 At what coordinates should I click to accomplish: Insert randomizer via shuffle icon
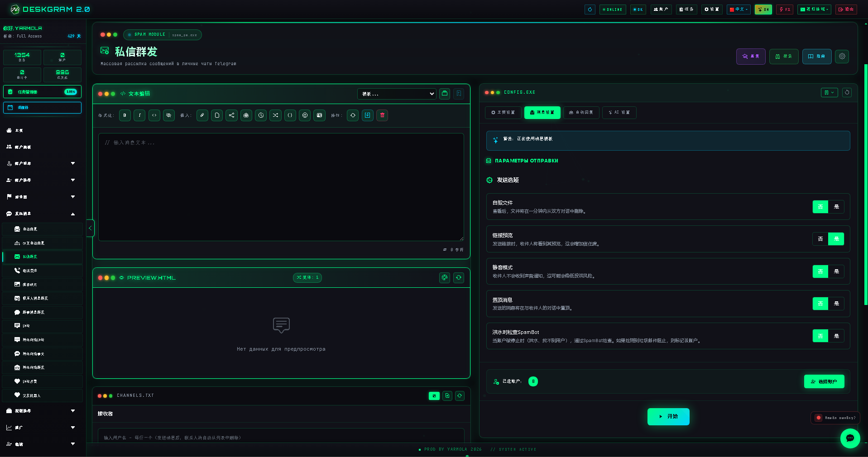[275, 115]
